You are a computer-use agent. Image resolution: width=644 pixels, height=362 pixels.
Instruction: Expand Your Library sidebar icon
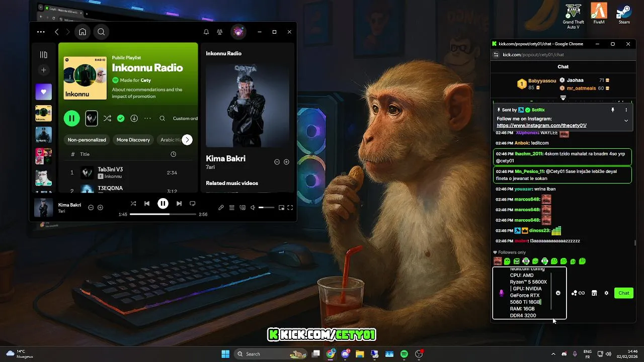[44, 55]
